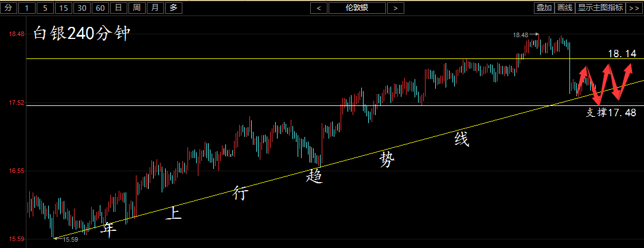Switch to the monthly 月 chart

tap(155, 7)
